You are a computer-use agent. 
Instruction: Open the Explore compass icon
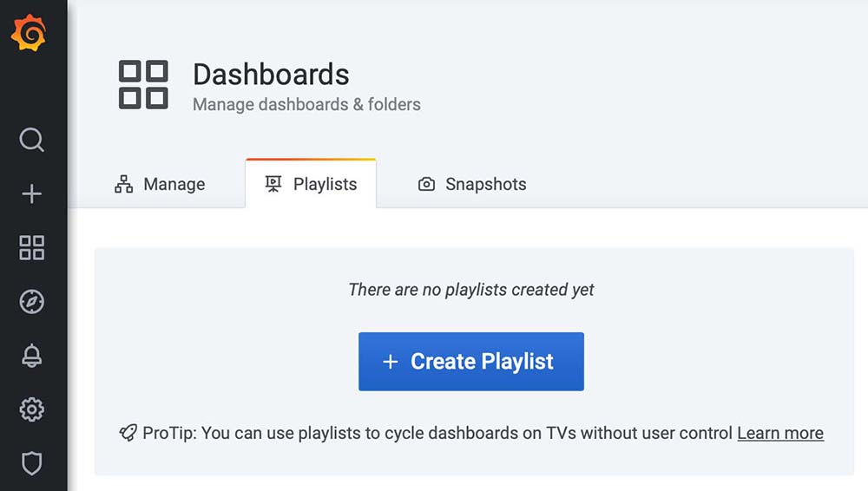click(31, 301)
